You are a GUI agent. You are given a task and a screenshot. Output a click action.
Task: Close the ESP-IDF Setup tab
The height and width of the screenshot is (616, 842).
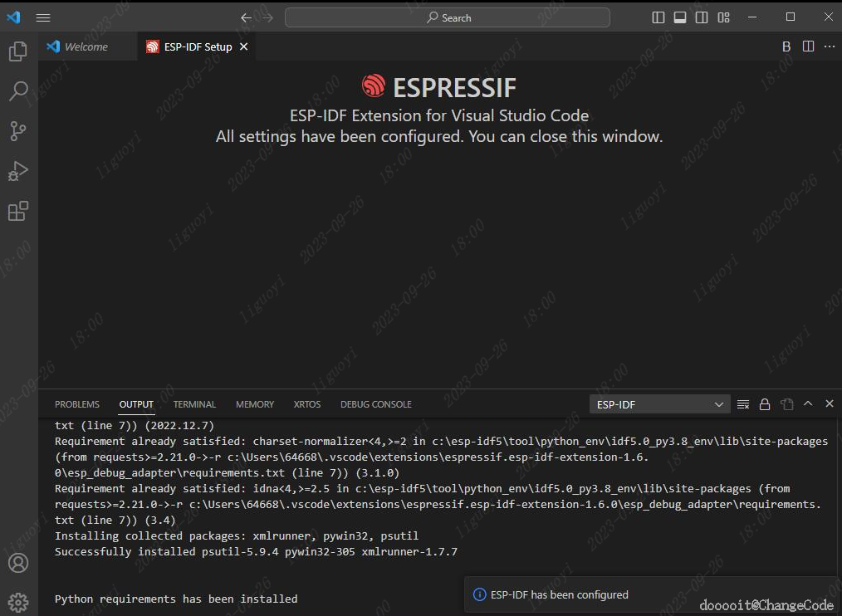click(244, 46)
